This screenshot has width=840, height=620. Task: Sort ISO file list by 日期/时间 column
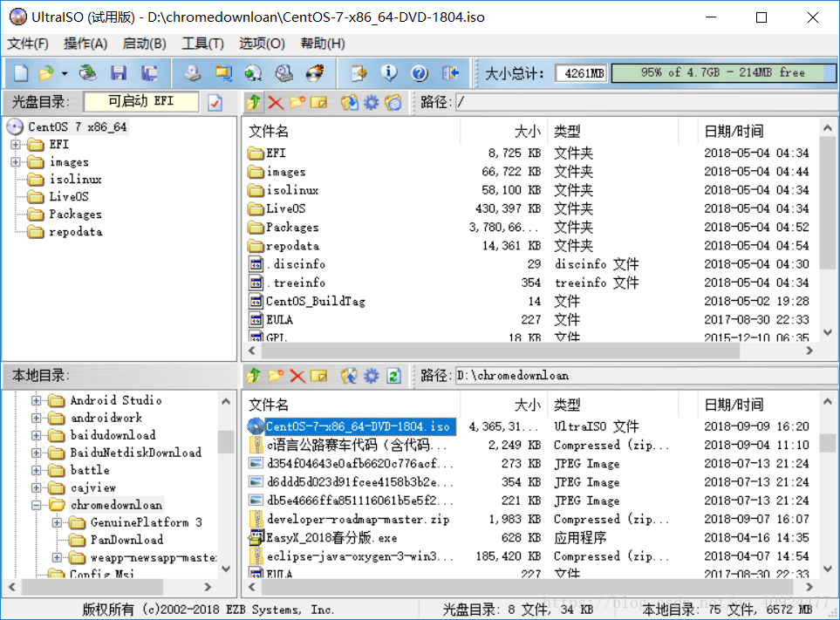757,131
